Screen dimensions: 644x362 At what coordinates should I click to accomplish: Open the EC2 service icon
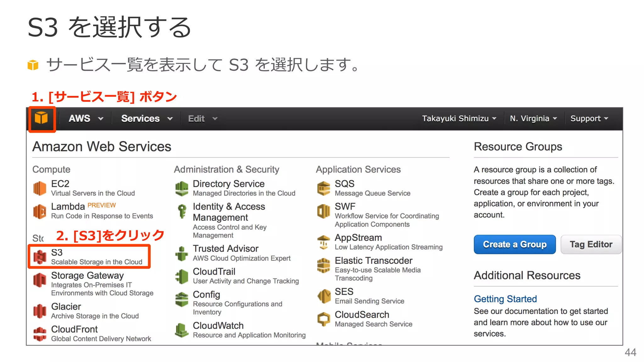pyautogui.click(x=40, y=188)
